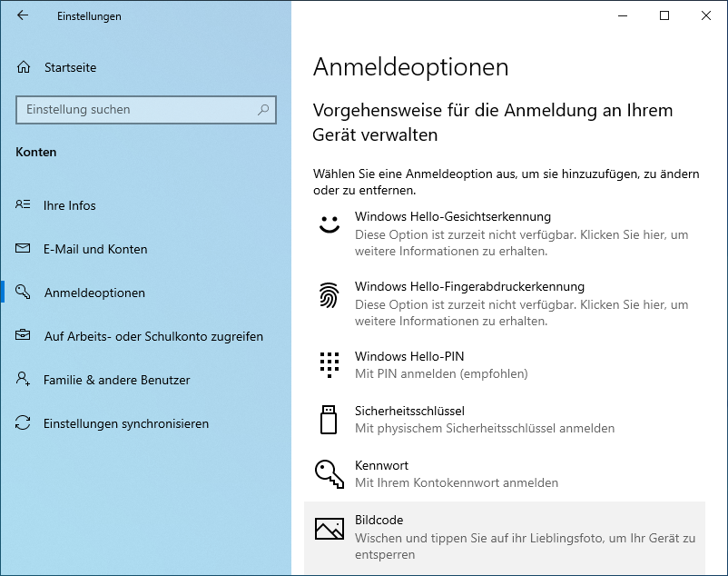Expand the Windows Hello-PIN option

[x=408, y=357]
